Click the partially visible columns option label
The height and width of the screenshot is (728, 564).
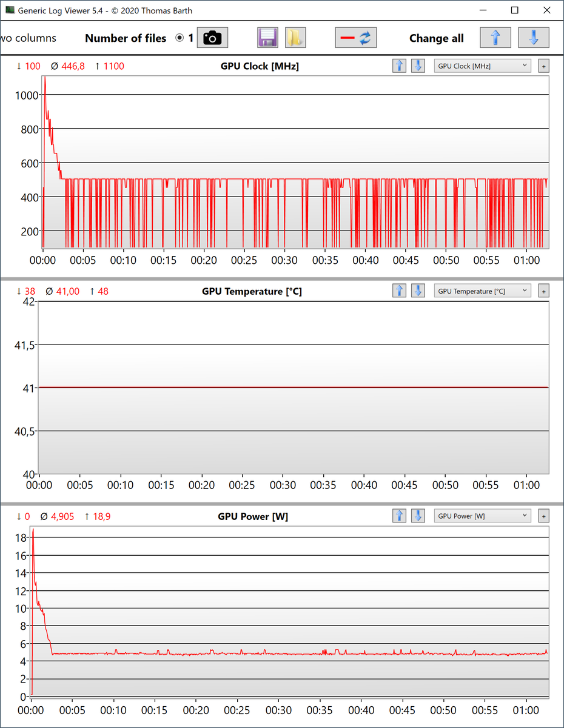(x=28, y=38)
